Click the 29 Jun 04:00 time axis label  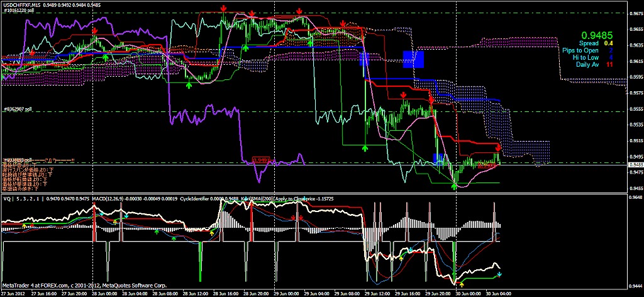point(317,293)
